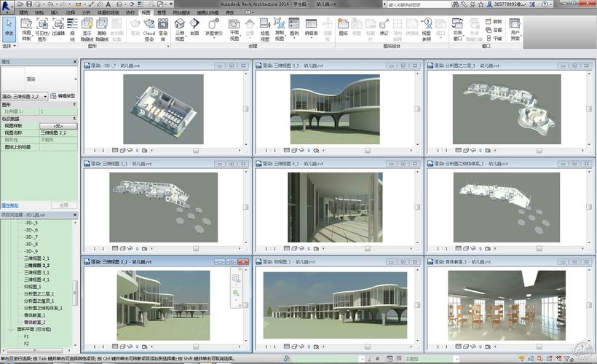Expand the quick access toolbar customize arrow
Viewport: 597px width, 364px height.
click(x=171, y=4)
